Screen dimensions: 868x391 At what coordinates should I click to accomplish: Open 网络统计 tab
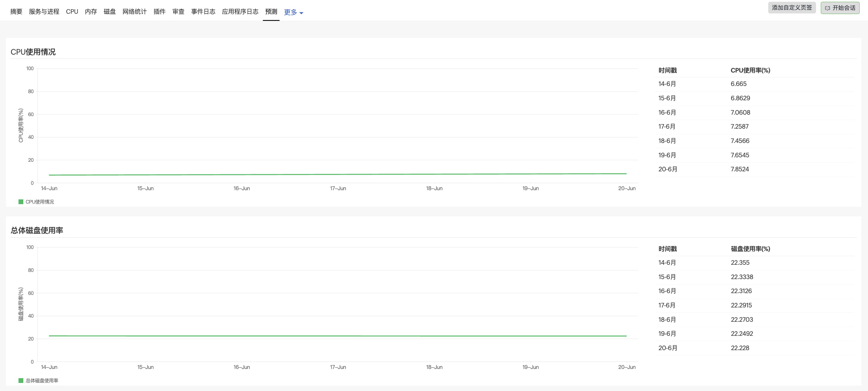pyautogui.click(x=134, y=12)
